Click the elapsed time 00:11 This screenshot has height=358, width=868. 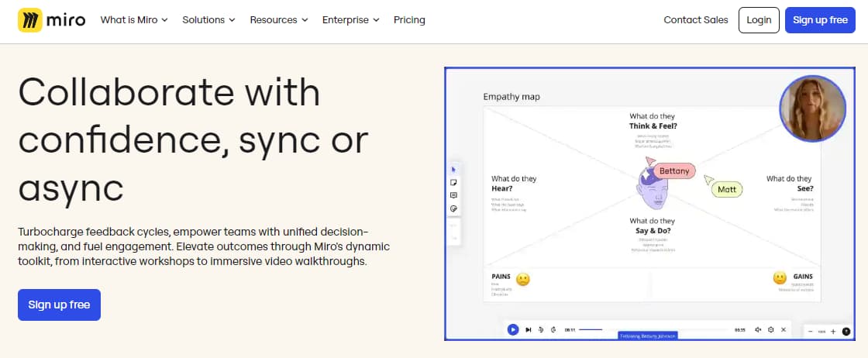(570, 330)
